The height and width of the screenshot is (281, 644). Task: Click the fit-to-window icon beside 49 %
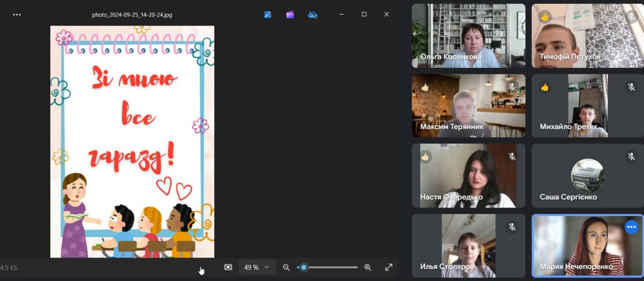click(228, 267)
